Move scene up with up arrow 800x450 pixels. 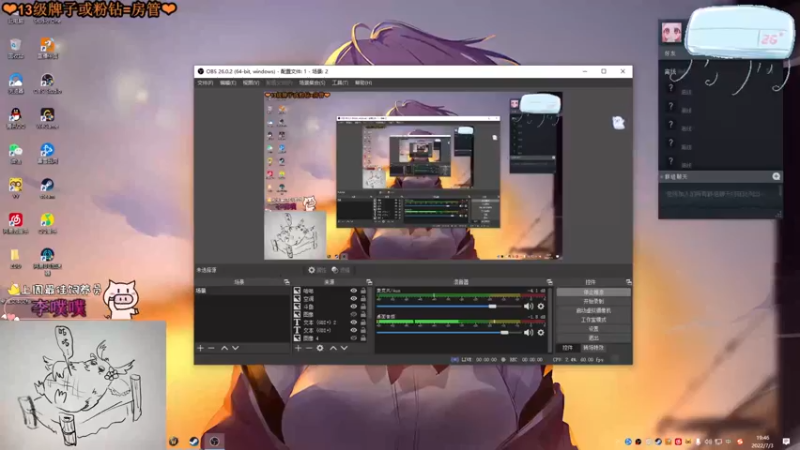click(224, 348)
